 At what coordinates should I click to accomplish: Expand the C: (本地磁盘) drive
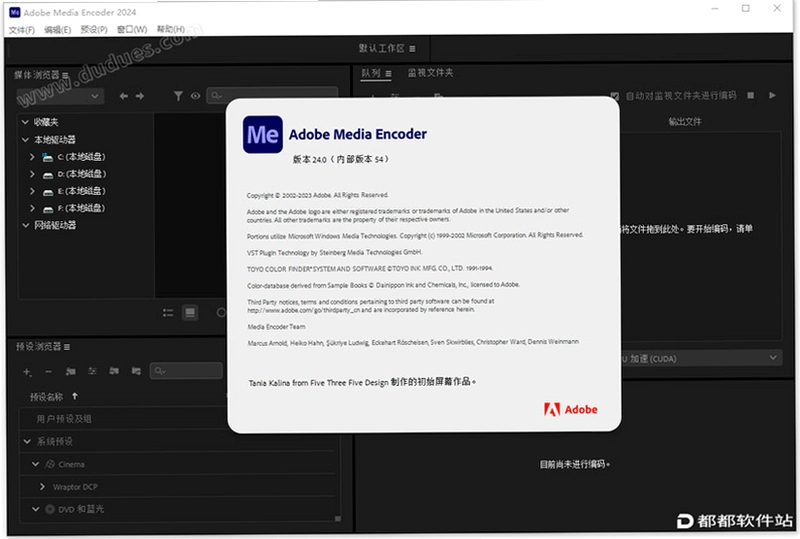(32, 157)
